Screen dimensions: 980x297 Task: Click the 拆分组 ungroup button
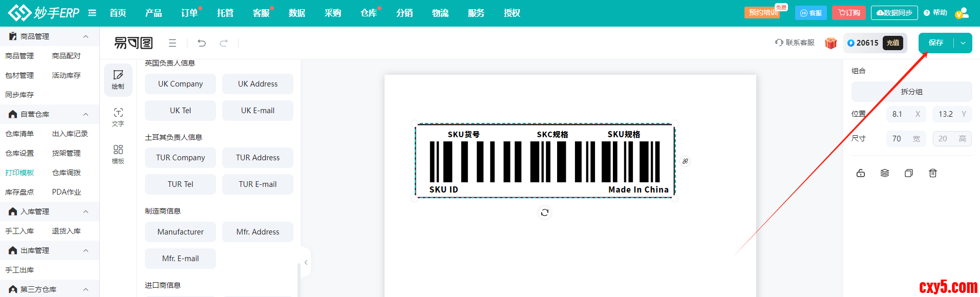(911, 92)
